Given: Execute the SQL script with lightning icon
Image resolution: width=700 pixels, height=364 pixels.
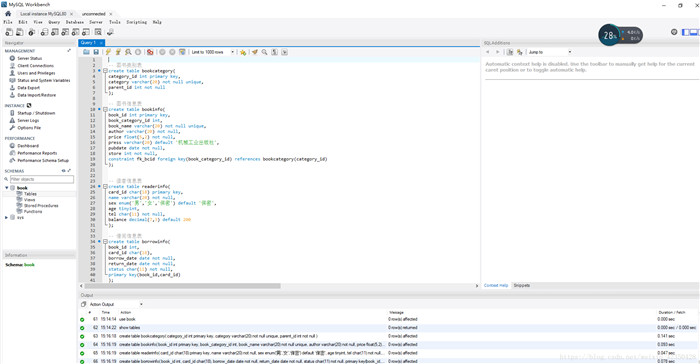Looking at the screenshot, I should (x=108, y=52).
